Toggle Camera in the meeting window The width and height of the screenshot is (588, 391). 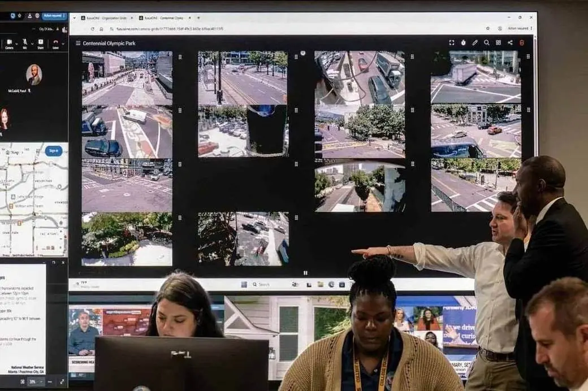pos(10,44)
